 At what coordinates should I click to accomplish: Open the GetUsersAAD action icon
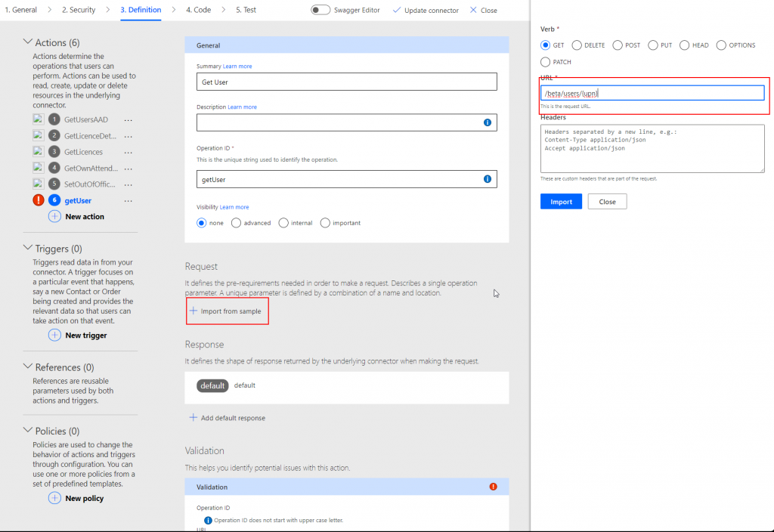tap(38, 119)
